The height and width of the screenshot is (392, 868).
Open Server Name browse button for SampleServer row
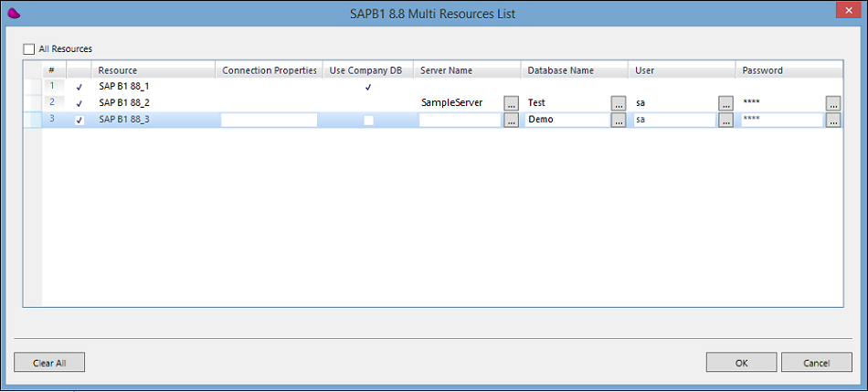511,103
